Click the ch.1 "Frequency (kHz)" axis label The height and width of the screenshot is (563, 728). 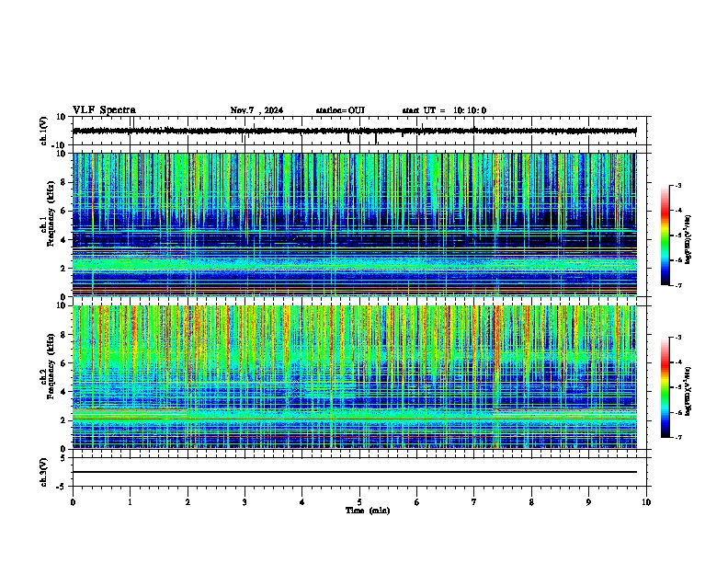(51, 213)
